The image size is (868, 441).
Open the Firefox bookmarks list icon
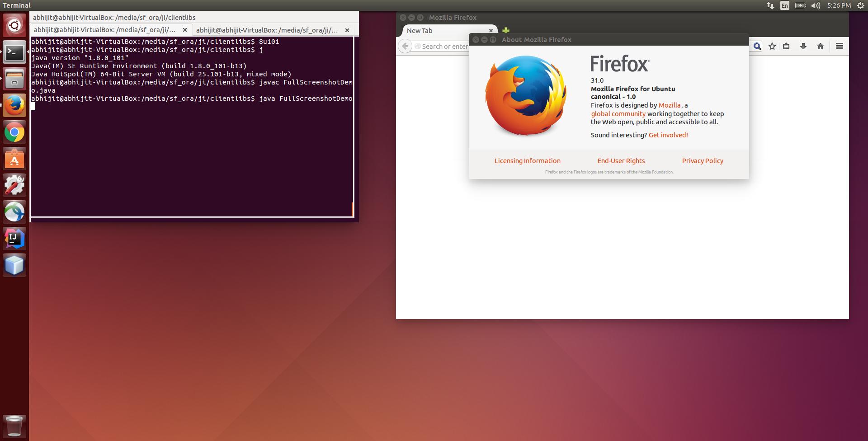click(786, 46)
